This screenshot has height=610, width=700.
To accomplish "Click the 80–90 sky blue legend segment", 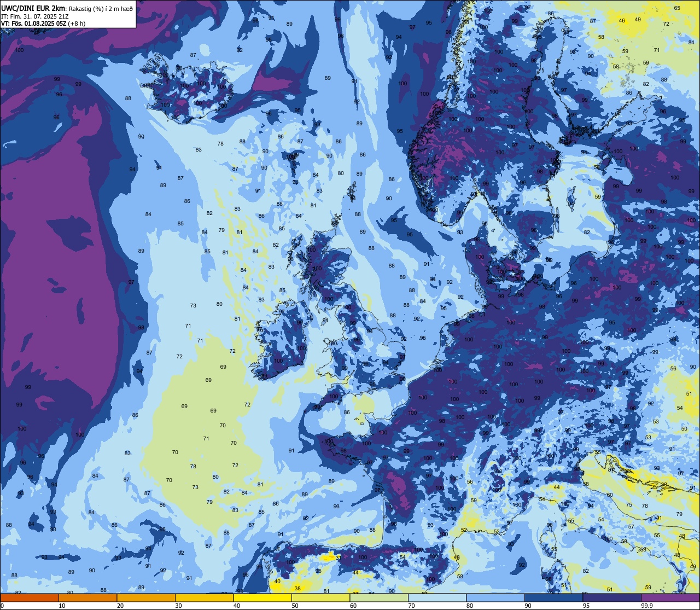I will [x=495, y=597].
